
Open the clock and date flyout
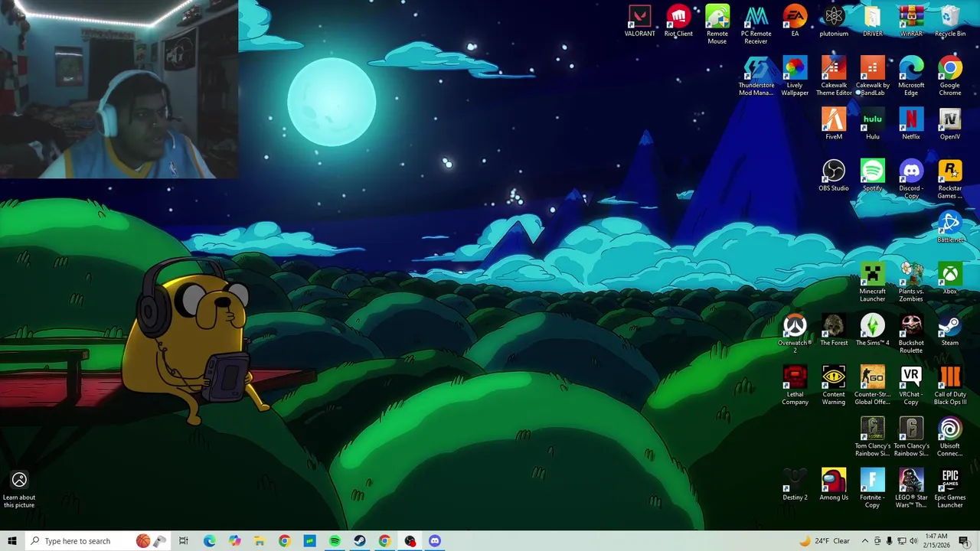[936, 541]
